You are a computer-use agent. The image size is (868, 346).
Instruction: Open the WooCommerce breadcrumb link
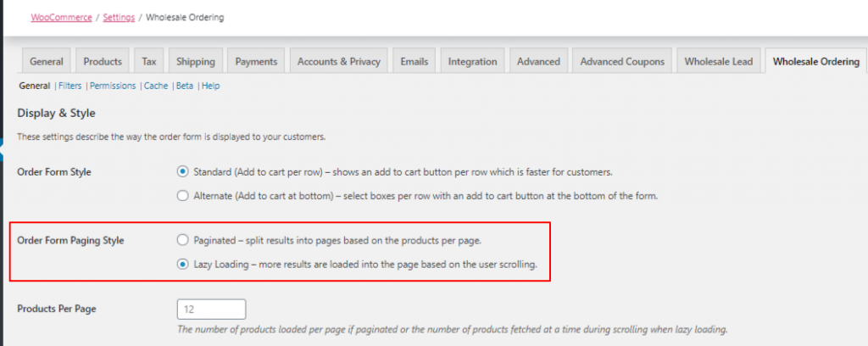61,17
